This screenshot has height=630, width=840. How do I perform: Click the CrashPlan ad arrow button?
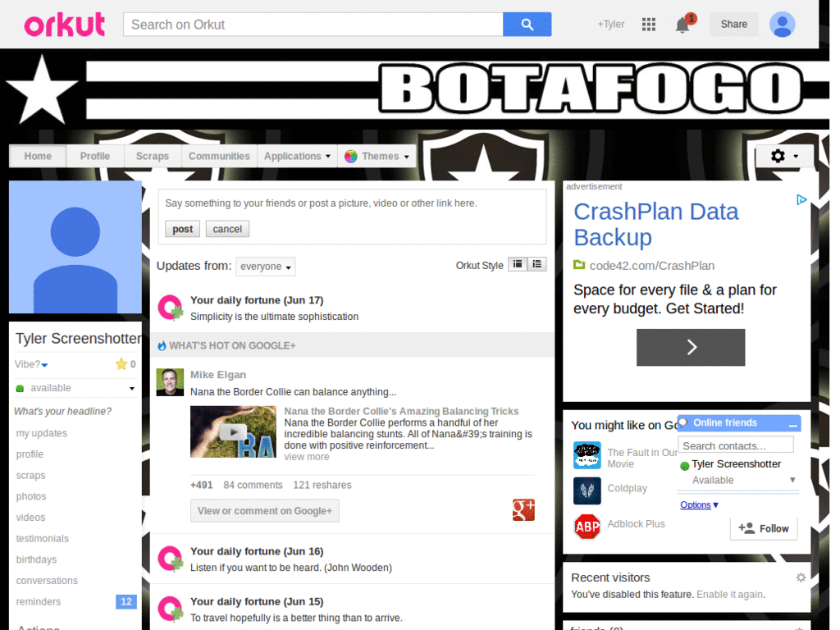(691, 347)
